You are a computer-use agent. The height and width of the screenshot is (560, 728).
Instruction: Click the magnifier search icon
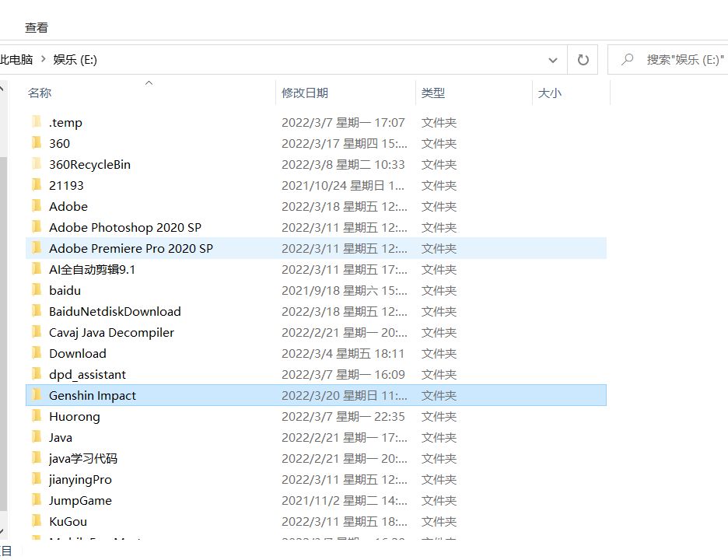point(628,59)
